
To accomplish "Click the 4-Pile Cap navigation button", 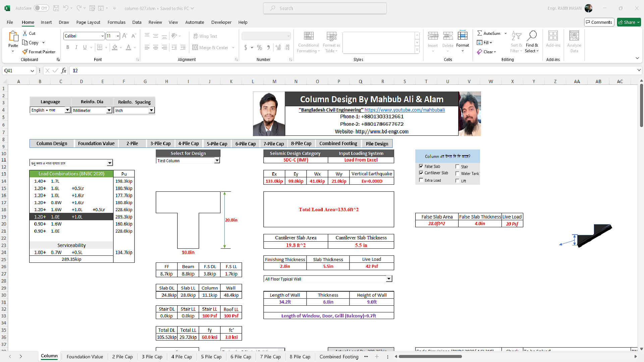I will point(189,143).
